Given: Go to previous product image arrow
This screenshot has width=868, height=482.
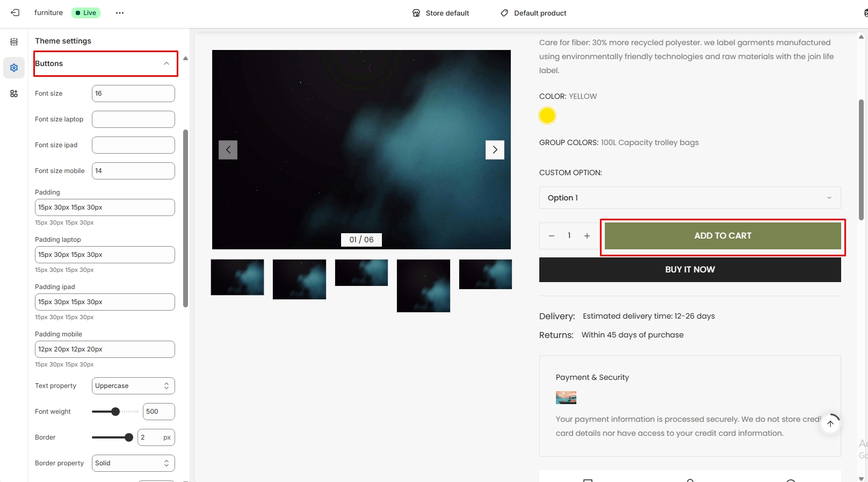Looking at the screenshot, I should coord(228,150).
